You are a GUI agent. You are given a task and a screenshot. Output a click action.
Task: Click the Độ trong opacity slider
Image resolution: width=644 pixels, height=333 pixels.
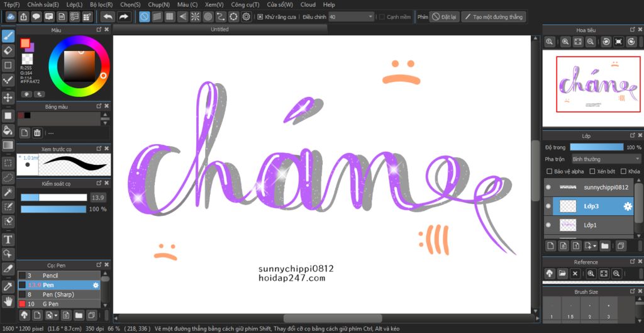point(597,147)
